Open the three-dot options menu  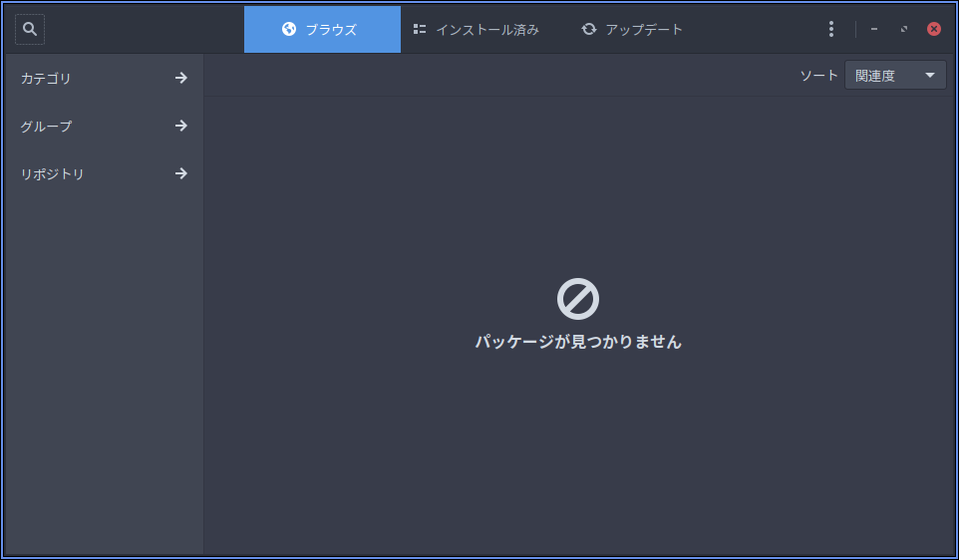click(830, 29)
